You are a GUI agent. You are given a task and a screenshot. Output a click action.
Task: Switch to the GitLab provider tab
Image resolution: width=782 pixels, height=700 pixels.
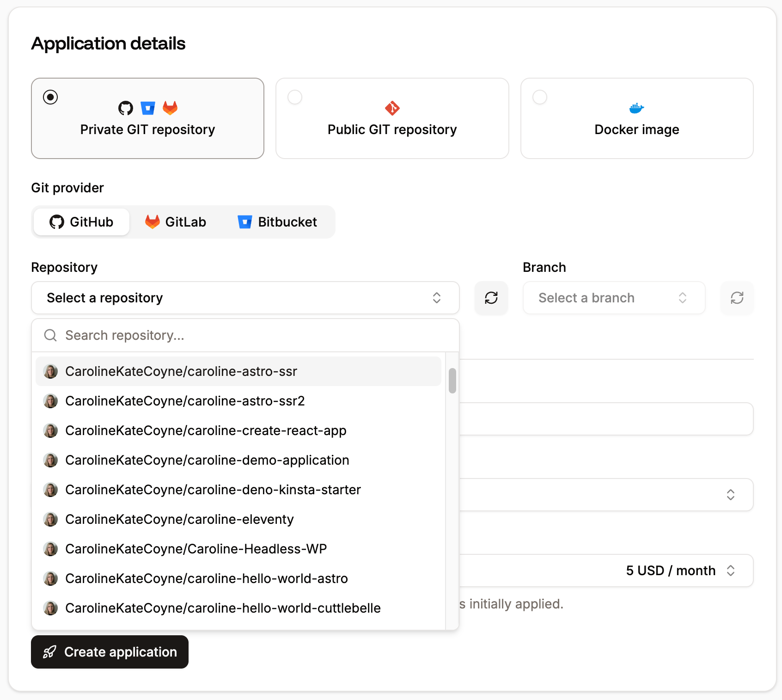[176, 222]
